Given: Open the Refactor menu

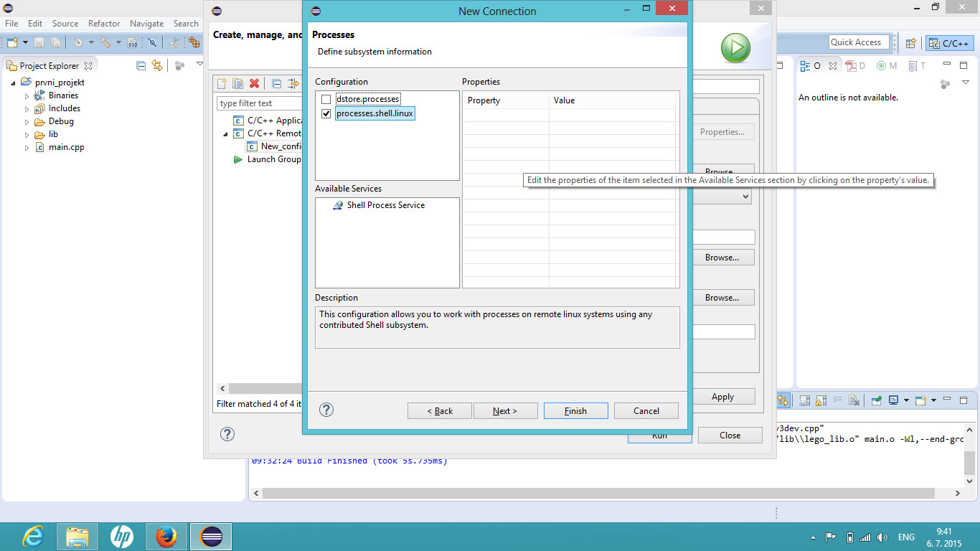Looking at the screenshot, I should [104, 24].
